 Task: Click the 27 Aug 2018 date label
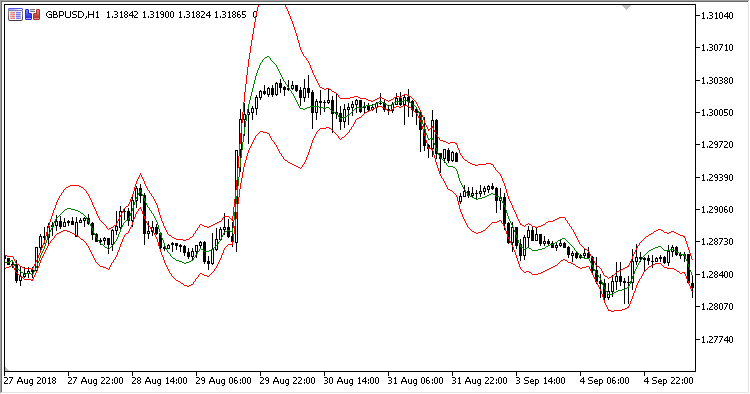pos(30,381)
